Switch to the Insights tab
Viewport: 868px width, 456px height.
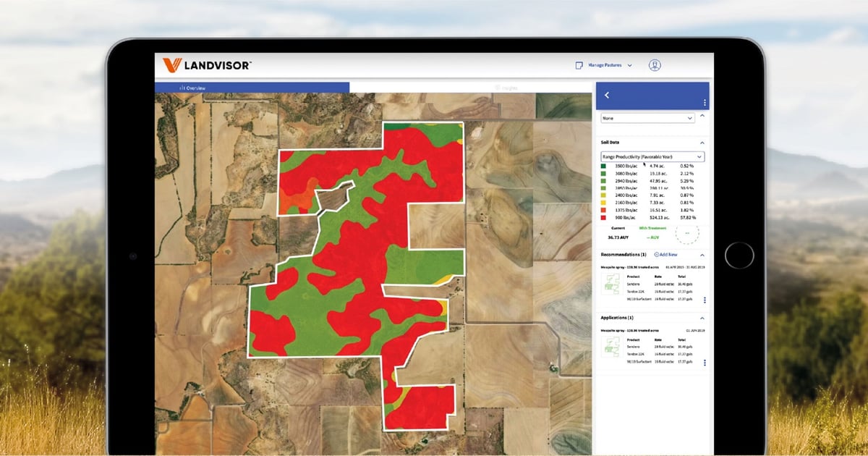472,88
